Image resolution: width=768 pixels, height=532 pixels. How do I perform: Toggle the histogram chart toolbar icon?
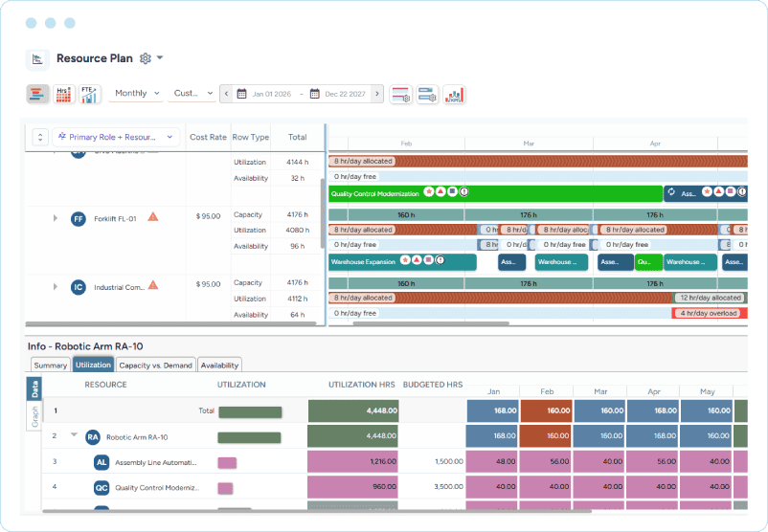pyautogui.click(x=454, y=94)
